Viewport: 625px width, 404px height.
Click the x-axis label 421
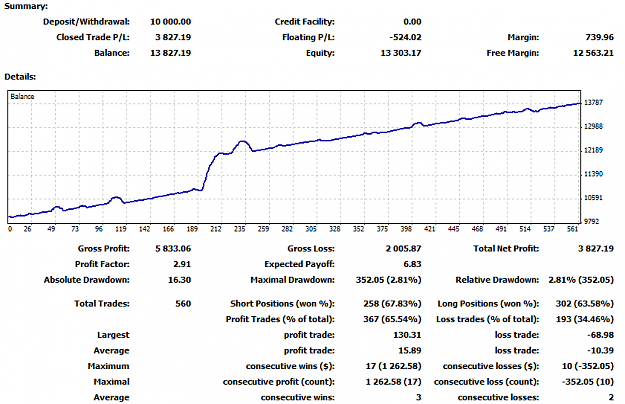[x=430, y=229]
